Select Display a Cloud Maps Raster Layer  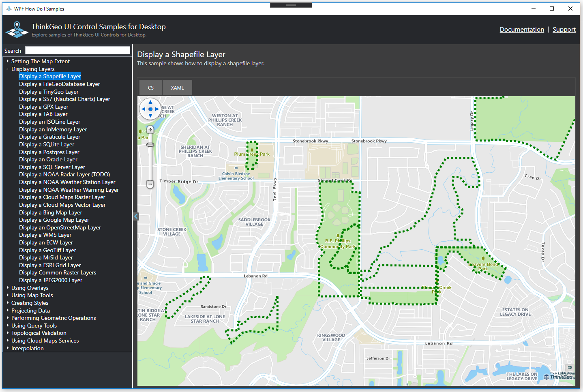62,197
